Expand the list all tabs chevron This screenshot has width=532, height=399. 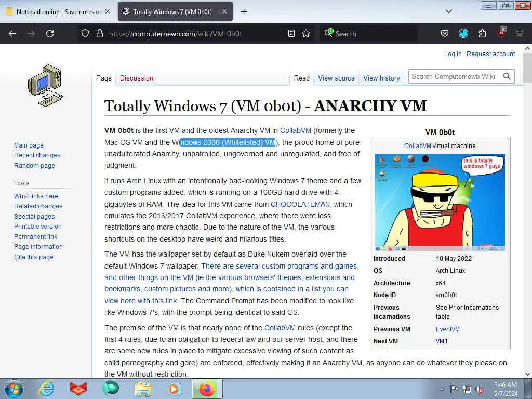448,11
